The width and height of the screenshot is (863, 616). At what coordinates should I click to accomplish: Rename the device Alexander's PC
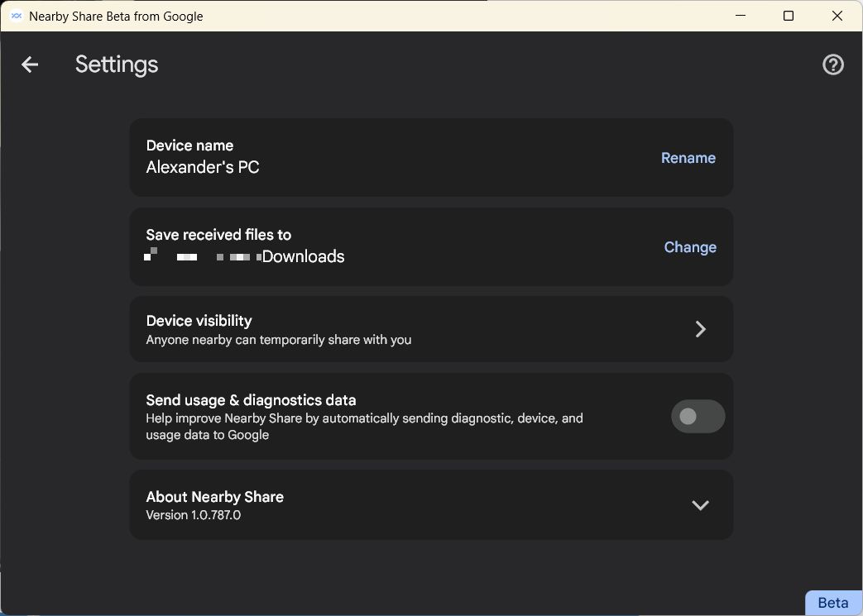tap(688, 158)
